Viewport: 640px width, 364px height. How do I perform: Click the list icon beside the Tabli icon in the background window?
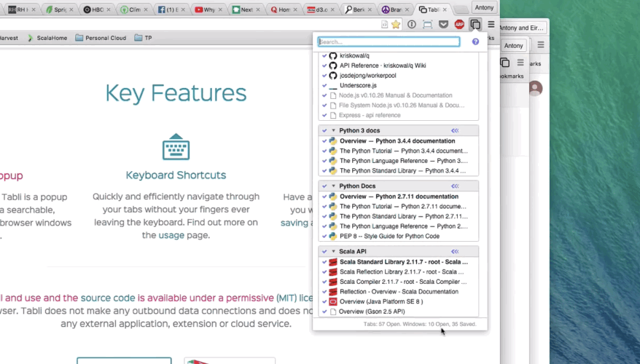520,63
